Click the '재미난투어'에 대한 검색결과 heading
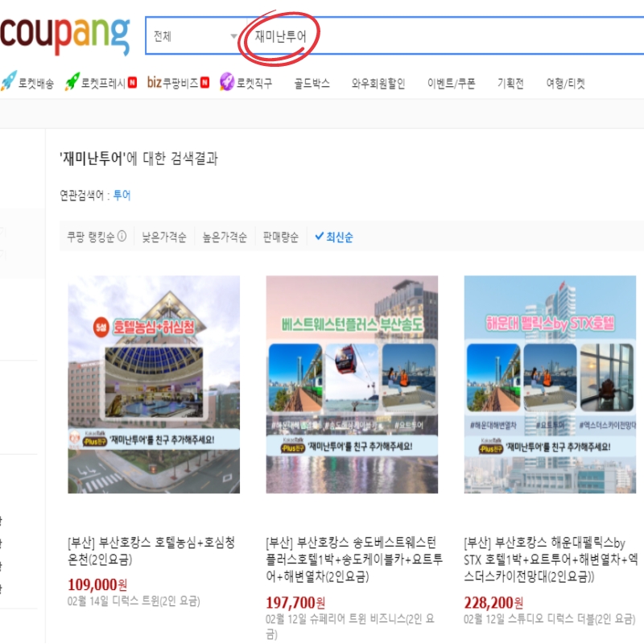644x644 pixels. click(x=138, y=158)
